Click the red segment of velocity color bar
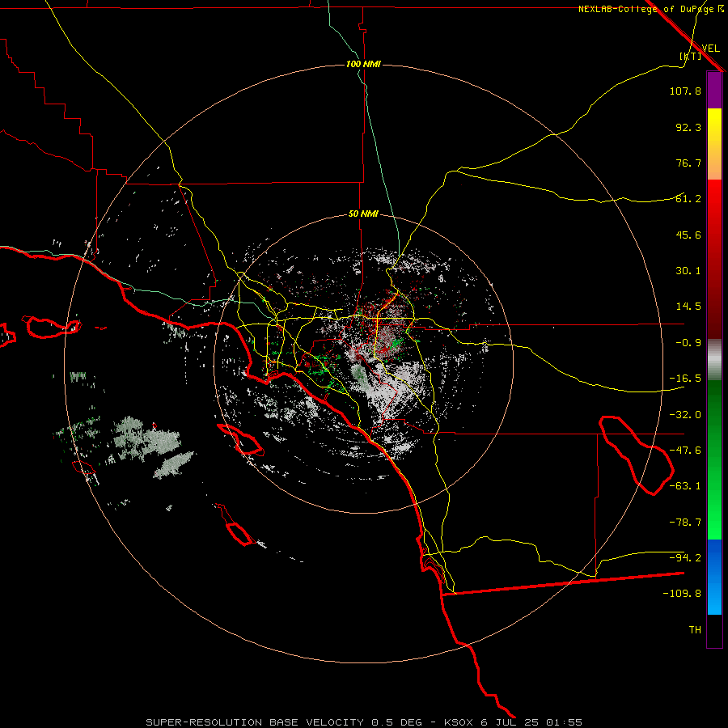This screenshot has height=728, width=728. pos(714,259)
